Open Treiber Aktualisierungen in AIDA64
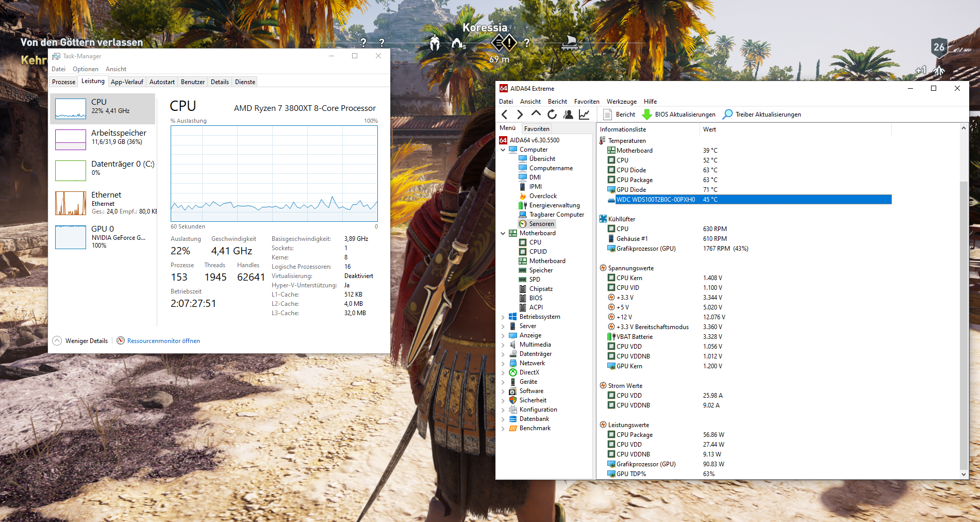980x522 pixels. [762, 115]
